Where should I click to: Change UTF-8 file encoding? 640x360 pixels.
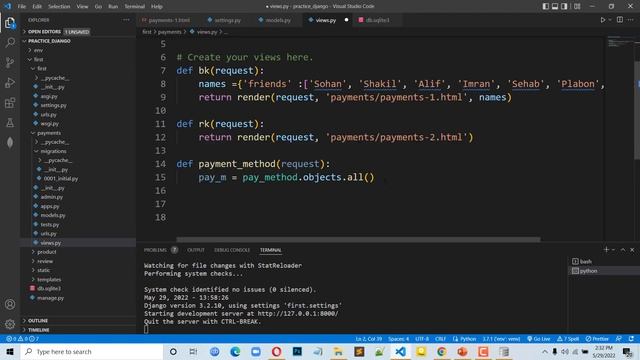pos(422,339)
